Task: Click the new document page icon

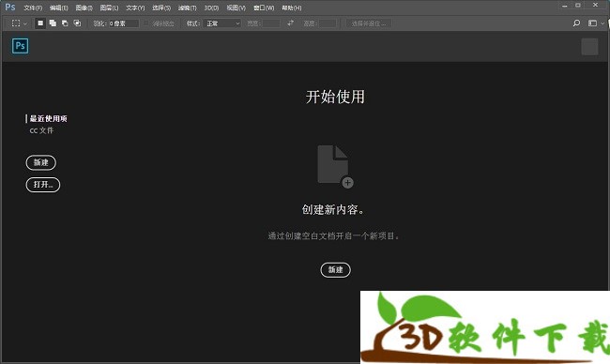Action: [x=335, y=166]
